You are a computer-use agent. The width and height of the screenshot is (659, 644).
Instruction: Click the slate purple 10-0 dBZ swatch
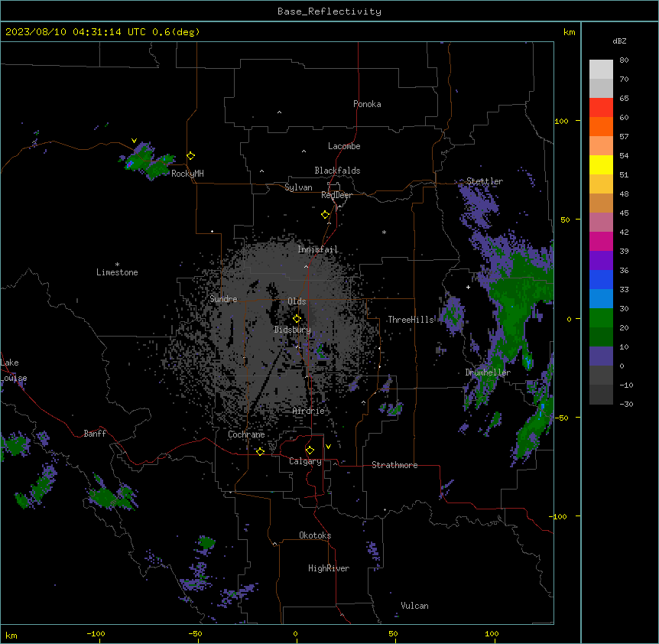pyautogui.click(x=601, y=356)
